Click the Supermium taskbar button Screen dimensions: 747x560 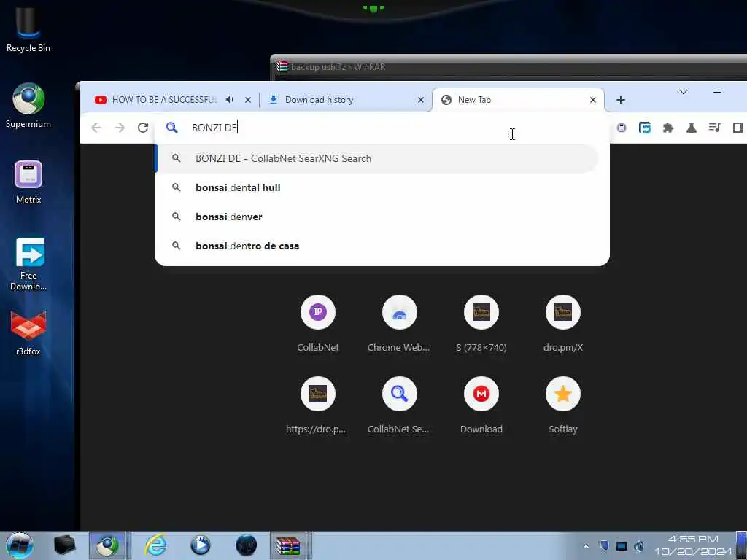click(108, 545)
